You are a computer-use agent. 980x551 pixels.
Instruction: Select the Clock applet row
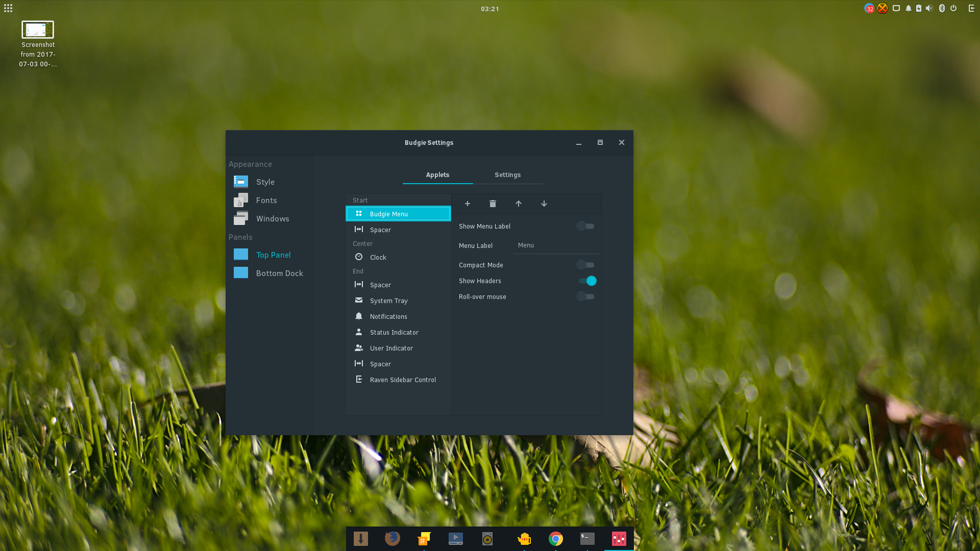click(398, 257)
